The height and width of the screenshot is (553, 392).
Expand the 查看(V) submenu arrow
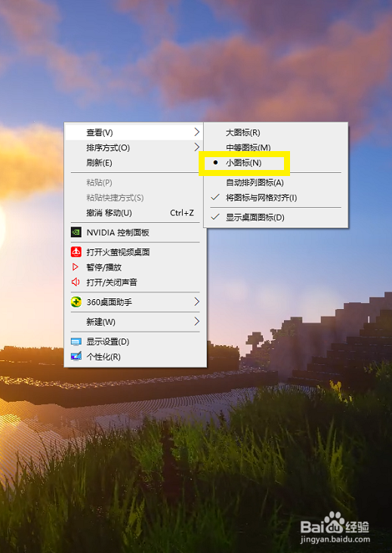pyautogui.click(x=196, y=132)
